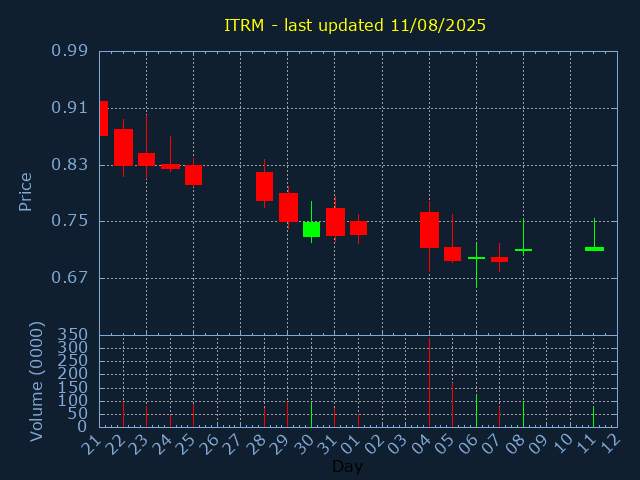Select the 0.75 price axis label

click(69, 221)
